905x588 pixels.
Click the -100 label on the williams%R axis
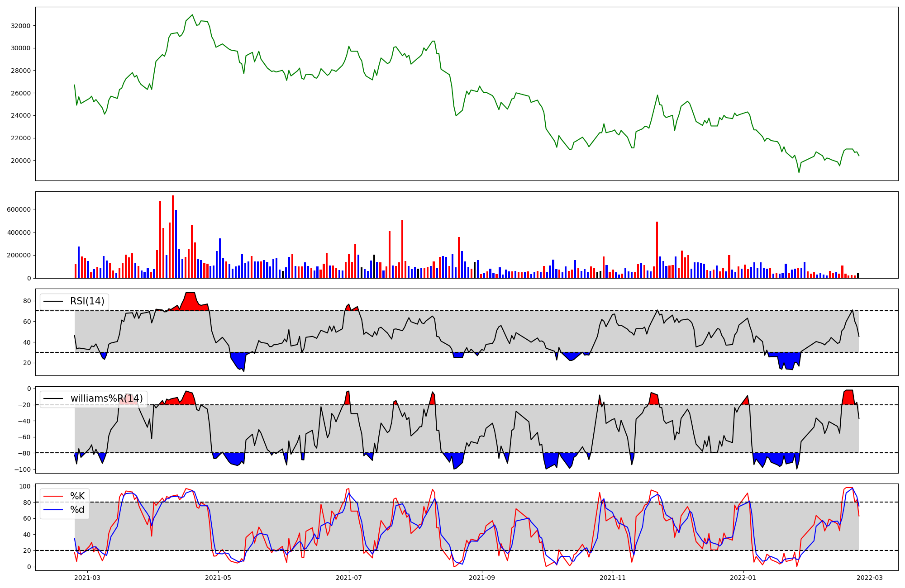[22, 469]
